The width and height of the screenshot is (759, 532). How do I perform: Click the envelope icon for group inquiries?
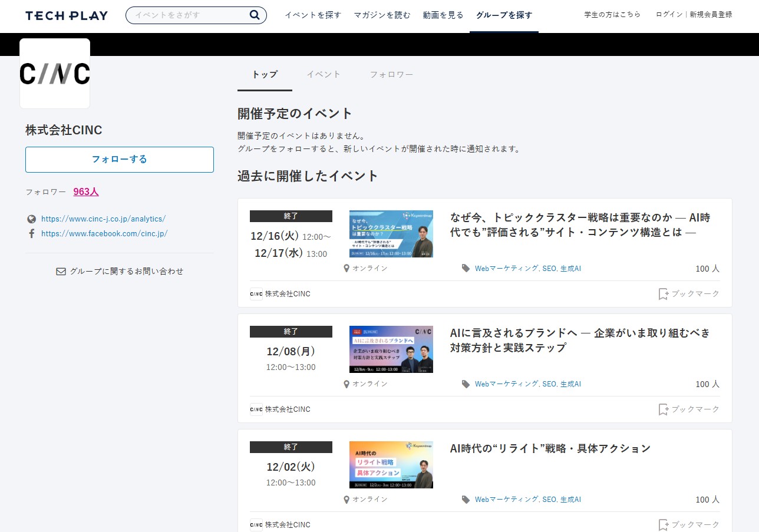coord(61,271)
